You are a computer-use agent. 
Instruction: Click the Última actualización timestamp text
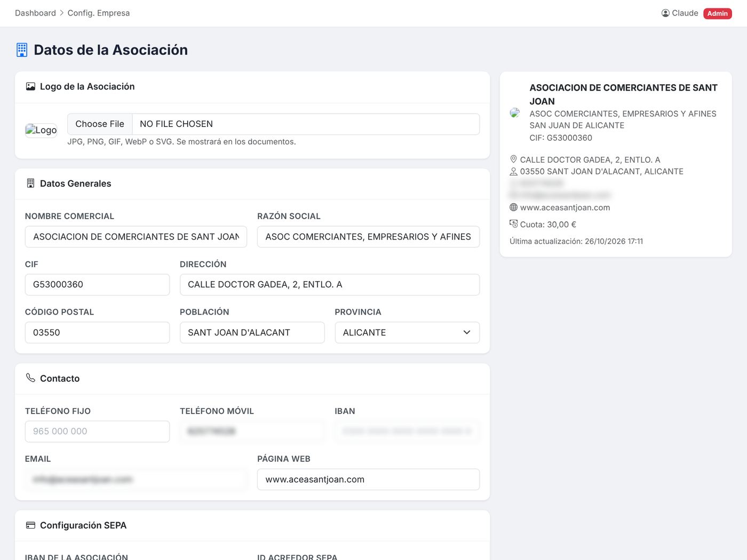[576, 241]
